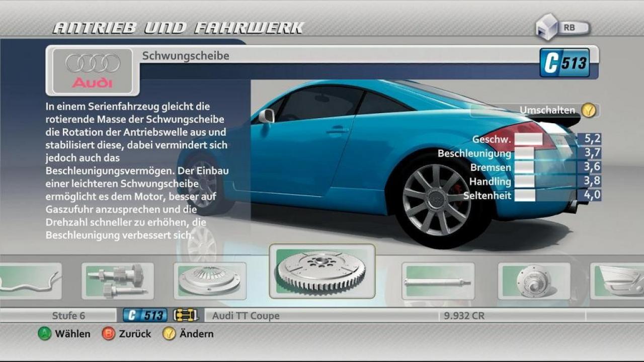Viewport: 644px width, 362px height.
Task: Click the drivetrain layout icon in status bar
Action: coord(186,316)
